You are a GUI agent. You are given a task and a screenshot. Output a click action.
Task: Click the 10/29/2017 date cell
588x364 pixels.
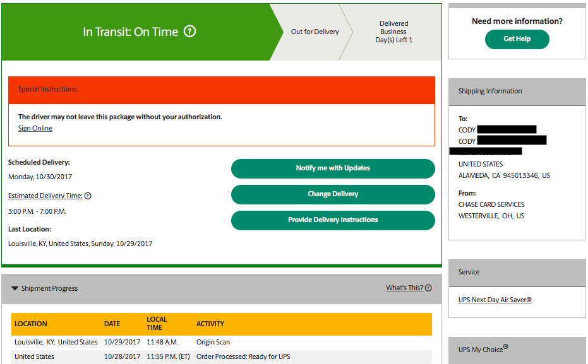(123, 343)
